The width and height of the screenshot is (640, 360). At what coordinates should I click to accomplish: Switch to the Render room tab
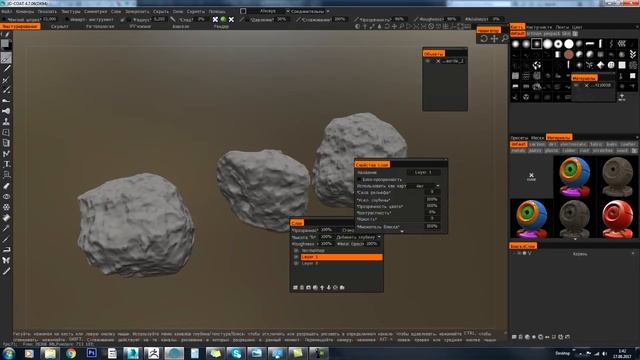(x=221, y=27)
